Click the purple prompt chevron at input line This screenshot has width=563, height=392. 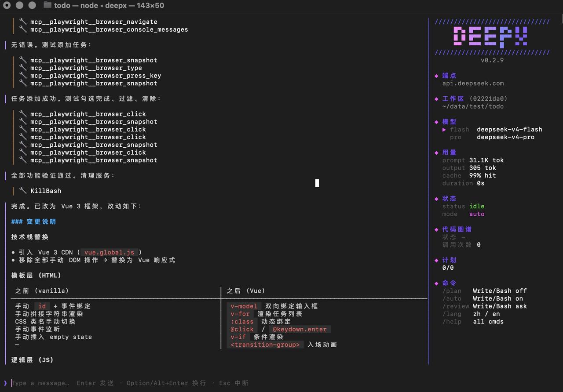point(5,383)
